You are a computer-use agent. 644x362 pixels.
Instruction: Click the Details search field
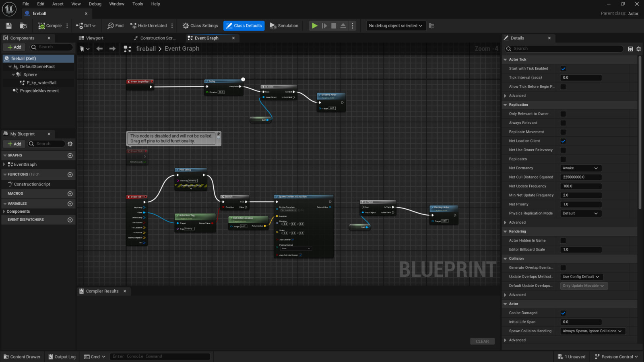pos(564,49)
